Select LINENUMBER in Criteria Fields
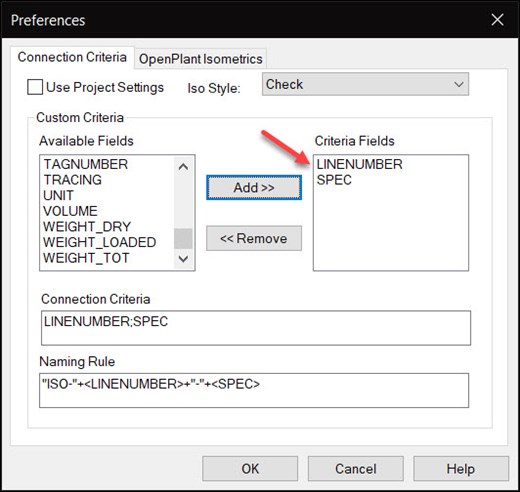Screen dimensions: 520x492 tap(359, 164)
